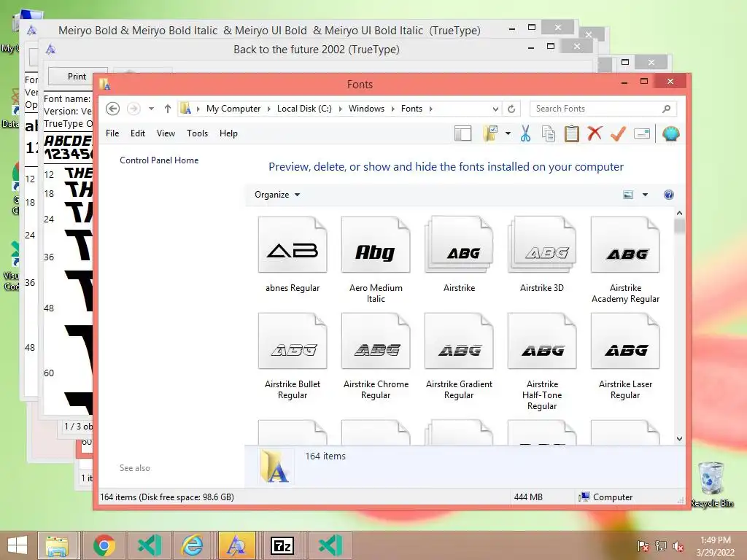Expand the address bar history dropdown
Screen dimensions: 747x560
(x=495, y=109)
